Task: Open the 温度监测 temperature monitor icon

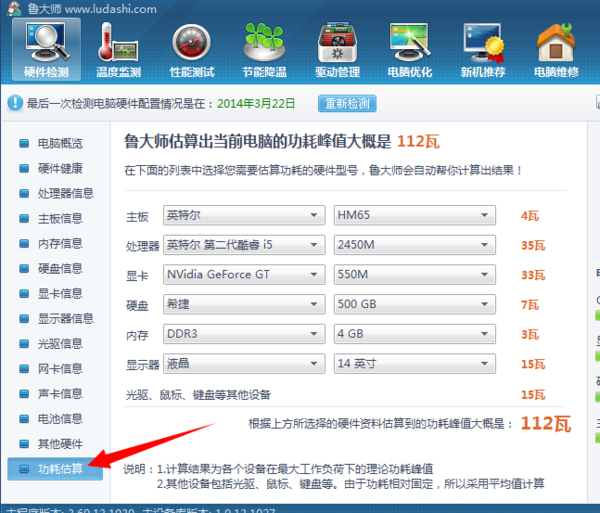Action: pos(118,49)
